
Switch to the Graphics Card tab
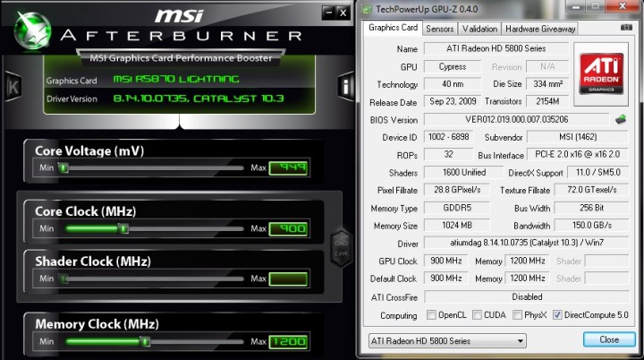(x=393, y=28)
